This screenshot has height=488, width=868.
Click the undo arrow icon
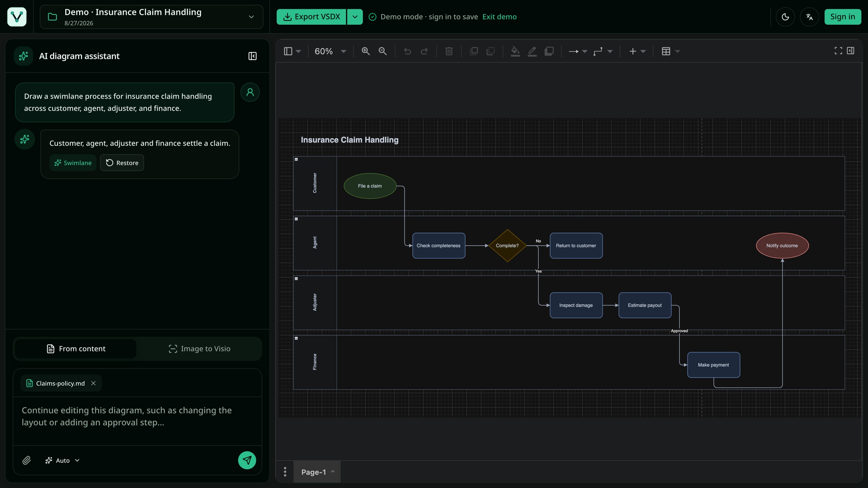pyautogui.click(x=407, y=51)
